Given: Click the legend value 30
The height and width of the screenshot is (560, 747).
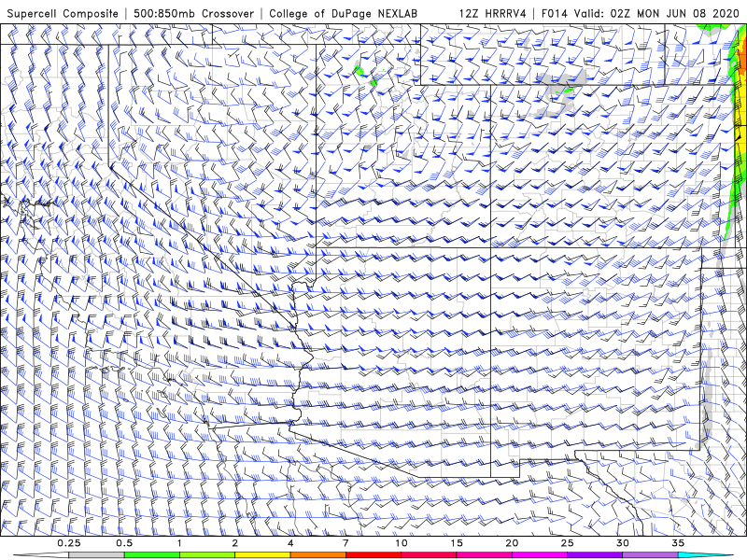Looking at the screenshot, I should coord(622,543).
